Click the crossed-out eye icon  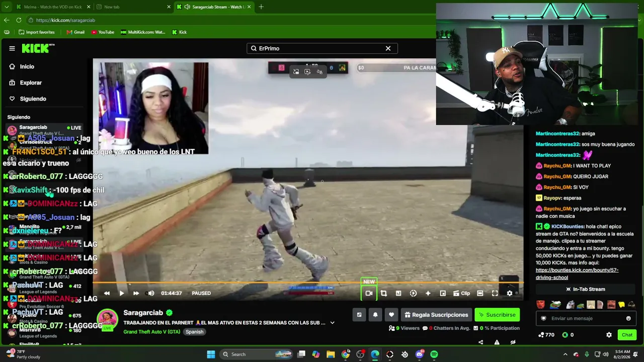513,342
